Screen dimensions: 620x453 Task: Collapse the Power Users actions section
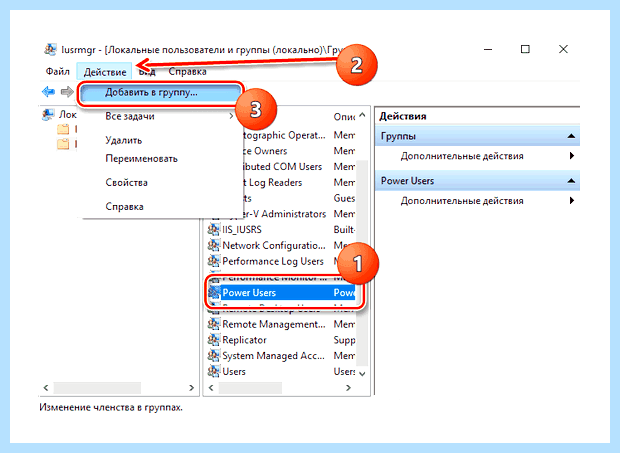coord(571,181)
